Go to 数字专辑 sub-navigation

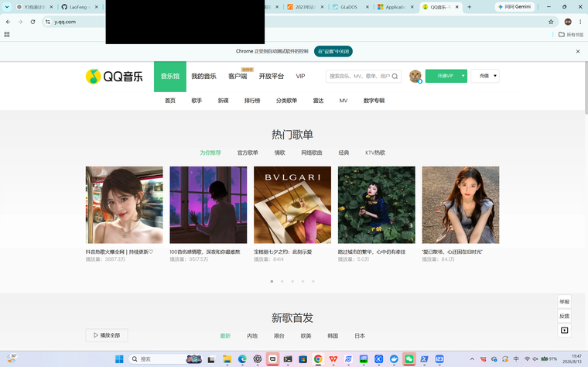374,101
